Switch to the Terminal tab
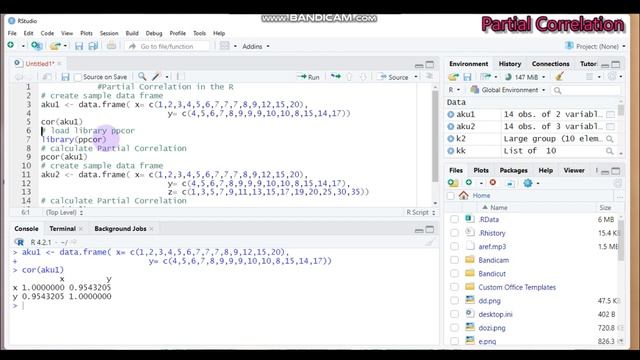The image size is (640, 360). (62, 229)
